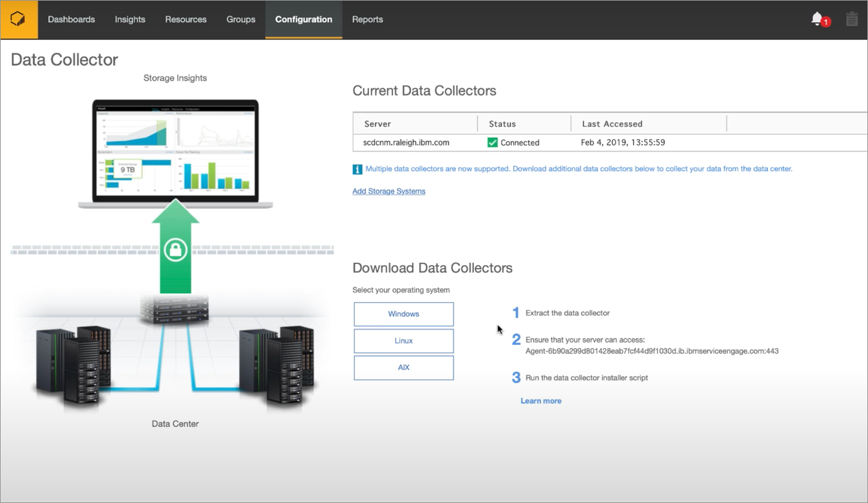Click the Storage Insights laptop illustration

(x=175, y=154)
